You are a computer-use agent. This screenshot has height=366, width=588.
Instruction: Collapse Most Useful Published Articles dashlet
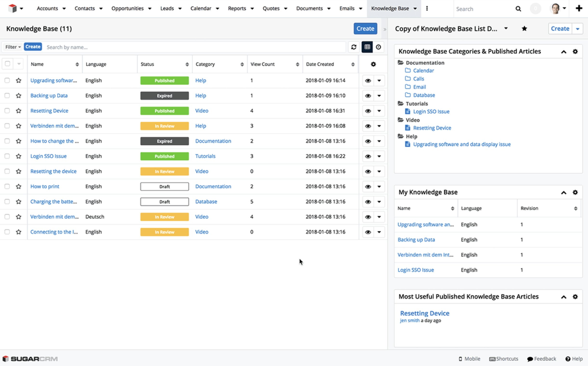563,297
